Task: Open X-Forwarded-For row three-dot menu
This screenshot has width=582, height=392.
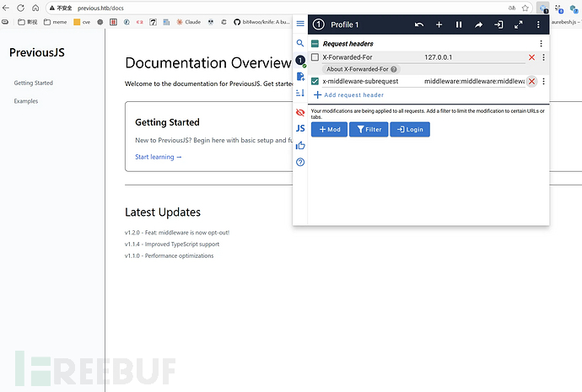Action: tap(543, 57)
